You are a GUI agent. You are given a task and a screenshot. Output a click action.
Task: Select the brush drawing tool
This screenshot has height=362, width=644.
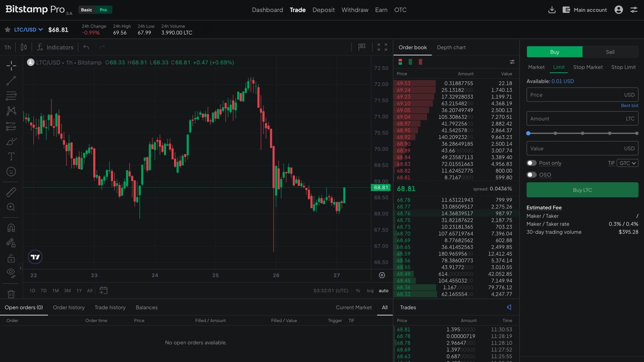pos(11,141)
